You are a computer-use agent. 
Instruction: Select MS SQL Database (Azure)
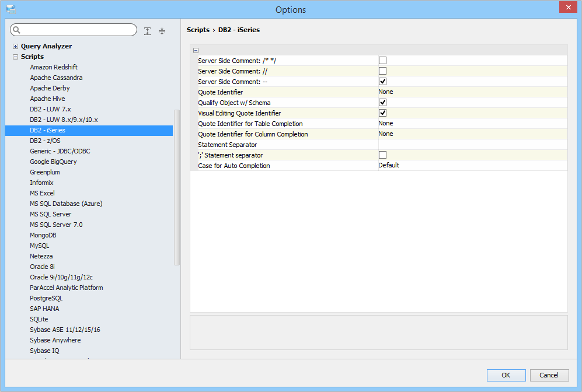(x=66, y=204)
